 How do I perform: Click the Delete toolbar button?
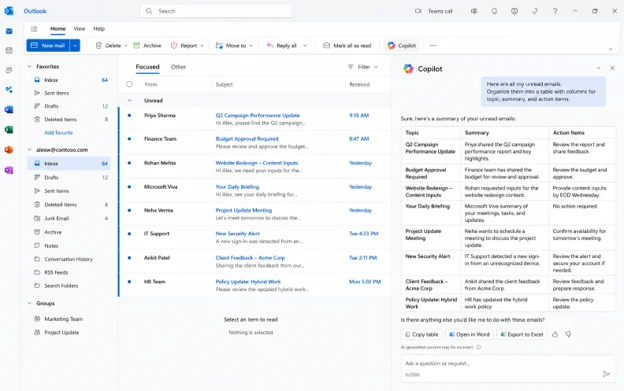[x=108, y=46]
